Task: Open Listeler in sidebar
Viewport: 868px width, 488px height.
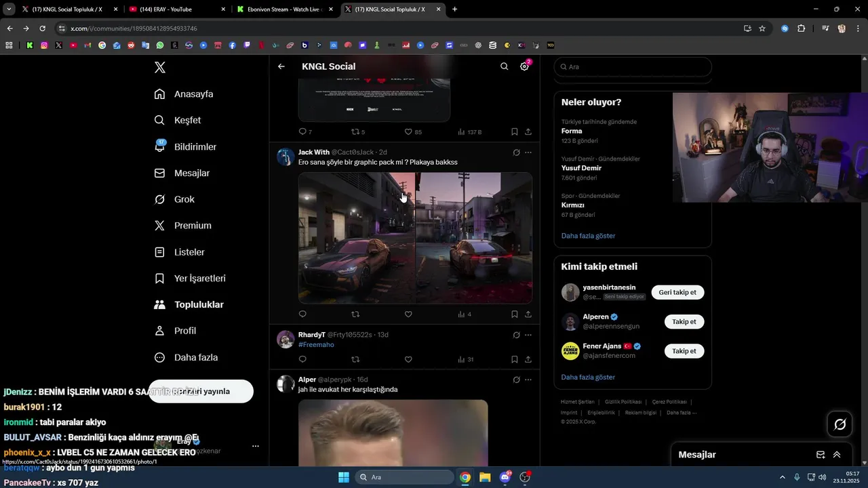Action: (x=180, y=252)
